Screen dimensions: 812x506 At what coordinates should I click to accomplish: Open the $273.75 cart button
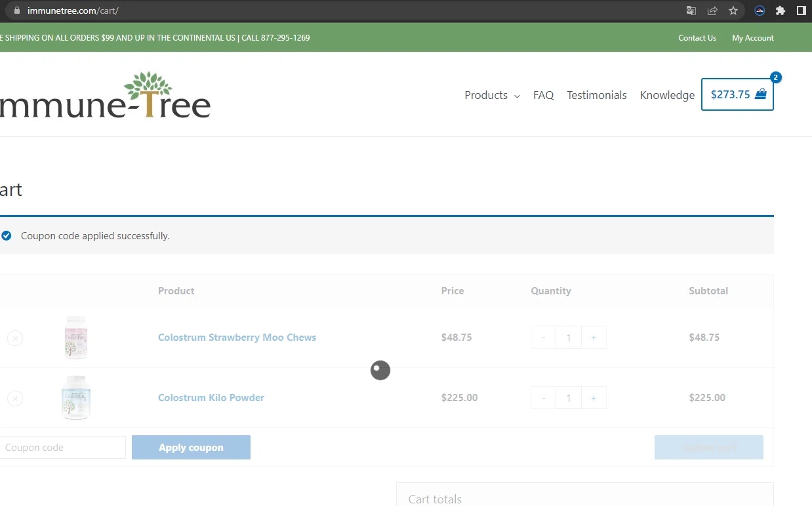pos(737,94)
